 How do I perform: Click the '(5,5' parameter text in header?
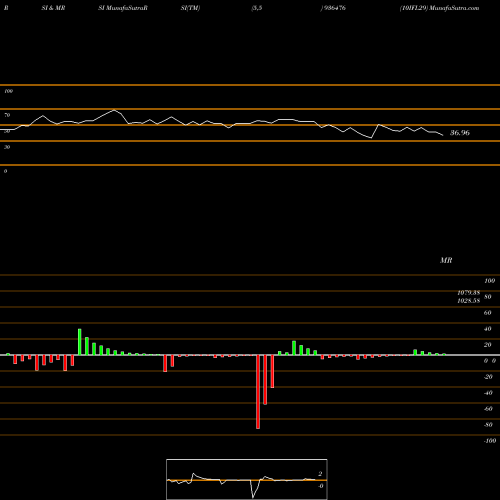click(257, 8)
